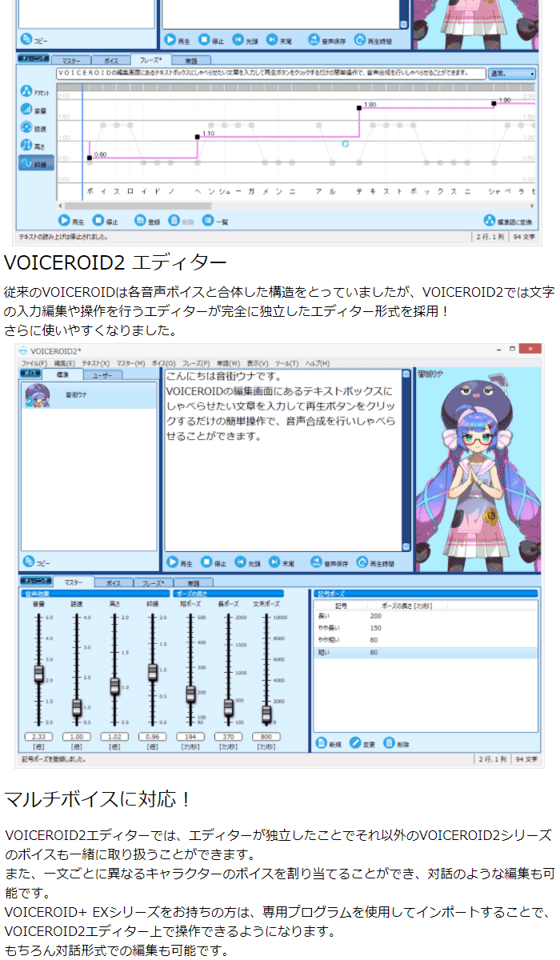Screen dimensions: 560x960
Task: Open 単語(W) menu in the menu bar
Action: tap(228, 363)
